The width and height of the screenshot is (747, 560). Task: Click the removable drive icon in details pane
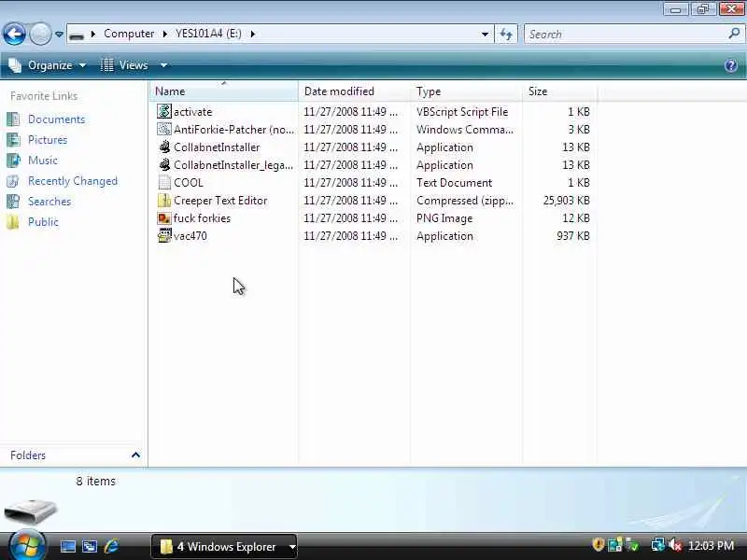click(x=31, y=511)
